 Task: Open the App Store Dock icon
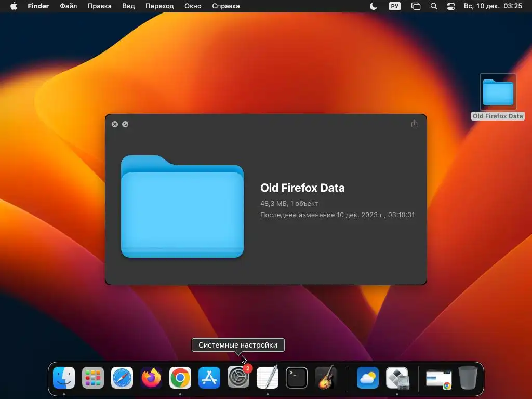pyautogui.click(x=209, y=378)
